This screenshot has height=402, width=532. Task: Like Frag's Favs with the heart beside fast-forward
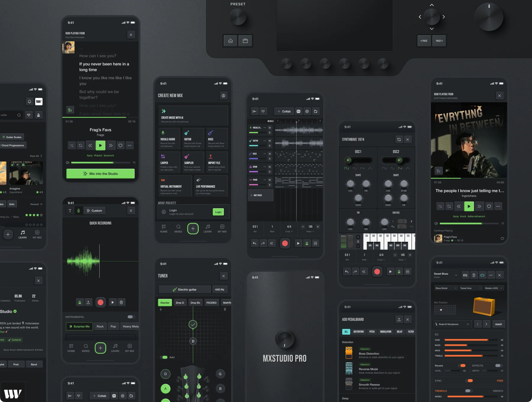[120, 145]
